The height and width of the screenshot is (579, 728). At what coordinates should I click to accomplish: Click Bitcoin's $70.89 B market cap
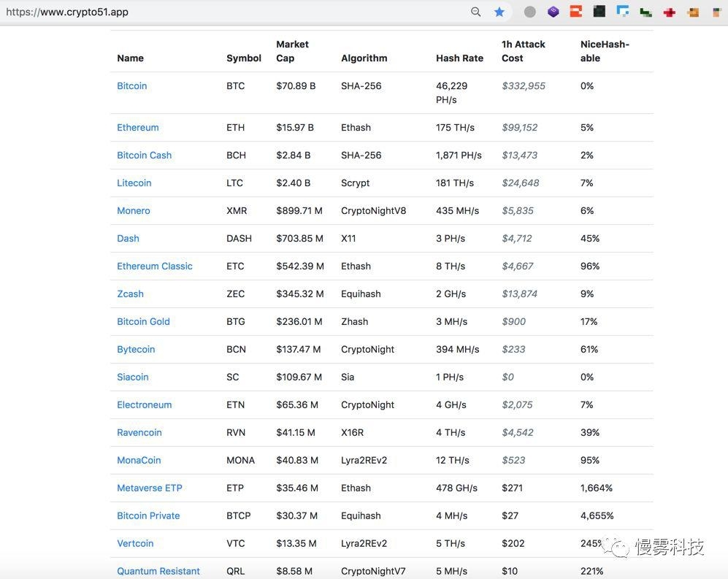coord(296,86)
